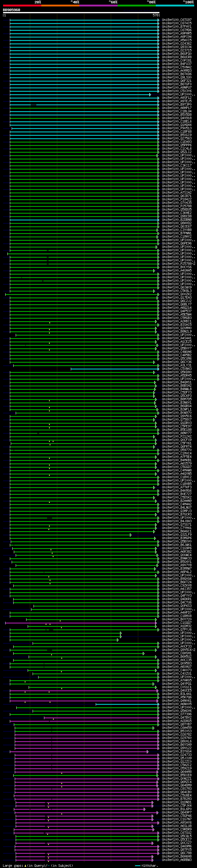Select the UniRef100_B7PNN1 label
The height and width of the screenshot is (868, 197).
pos(177,233)
